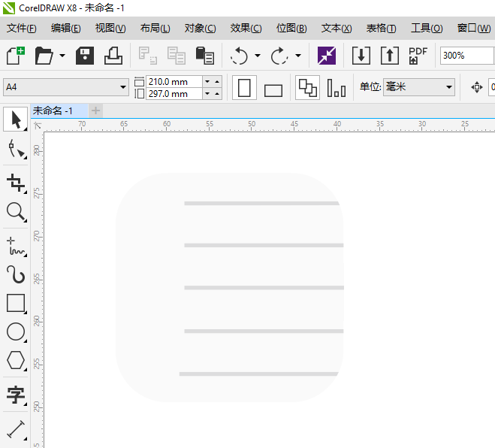Image resolution: width=495 pixels, height=448 pixels.
Task: Add new document tab with plus button
Action: pyautogui.click(x=95, y=111)
